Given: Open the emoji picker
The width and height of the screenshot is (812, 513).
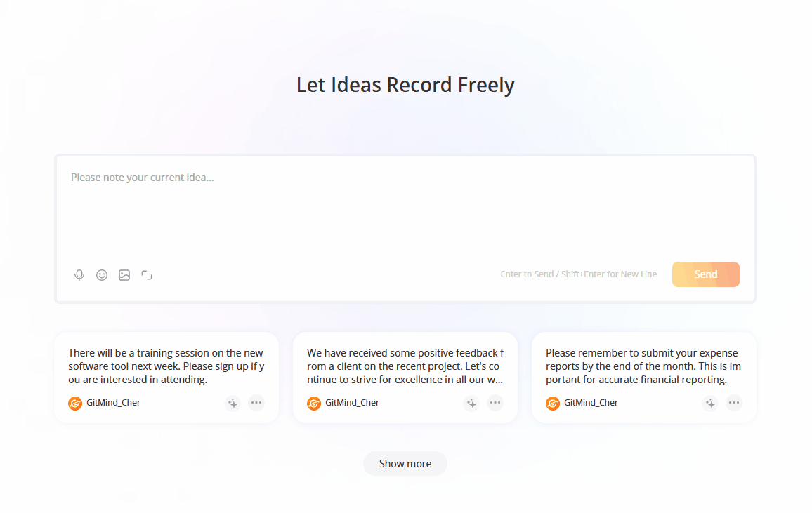Looking at the screenshot, I should (x=102, y=274).
